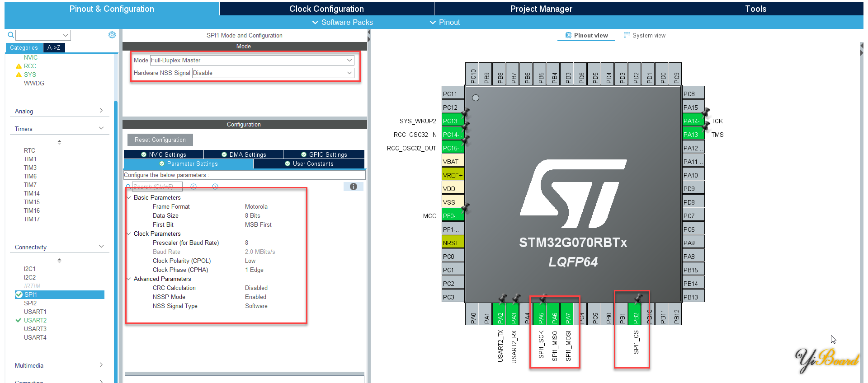Select pin PA6 on the chip
The image size is (868, 383).
coord(554,313)
